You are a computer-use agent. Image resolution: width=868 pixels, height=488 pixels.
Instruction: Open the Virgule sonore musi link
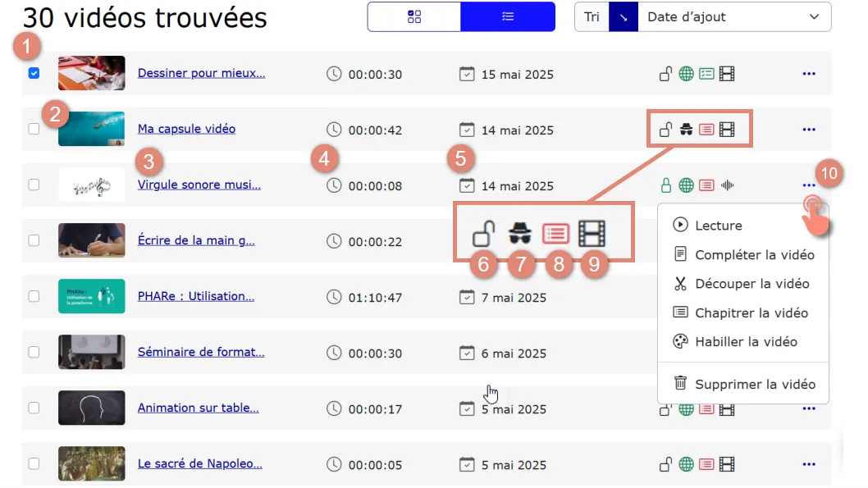[x=199, y=185]
